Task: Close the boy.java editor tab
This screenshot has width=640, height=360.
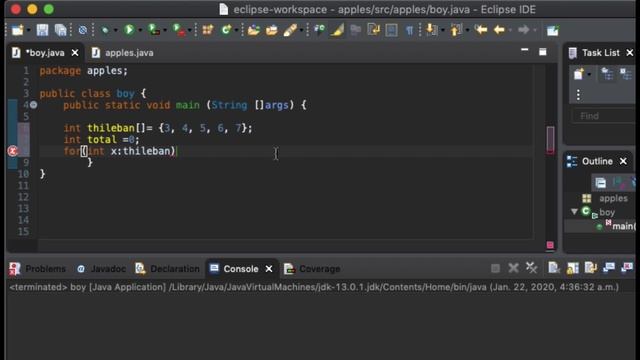Action: 75,53
